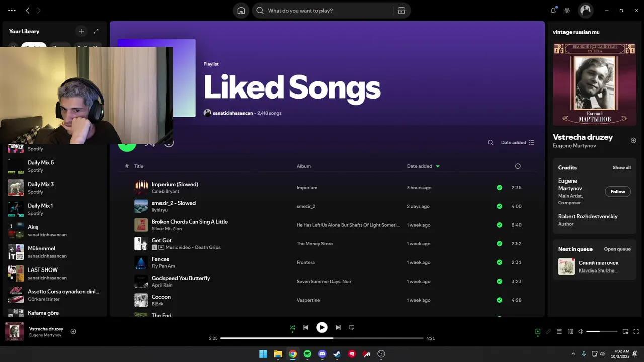
Task: Seek in the song progress bar
Action: tap(322, 338)
